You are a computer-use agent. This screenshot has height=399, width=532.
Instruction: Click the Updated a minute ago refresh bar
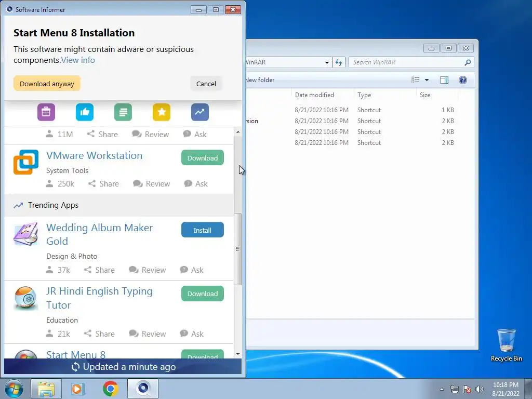123,367
